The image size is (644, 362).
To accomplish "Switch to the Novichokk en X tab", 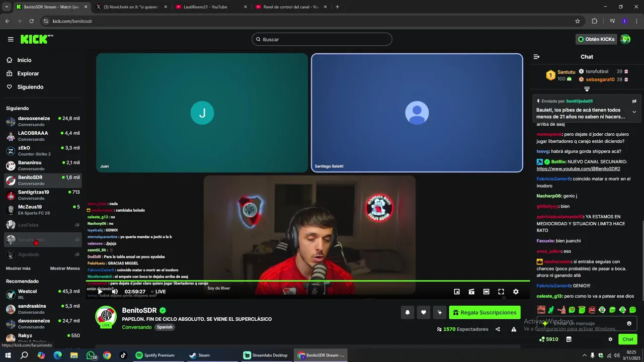I will (130, 7).
